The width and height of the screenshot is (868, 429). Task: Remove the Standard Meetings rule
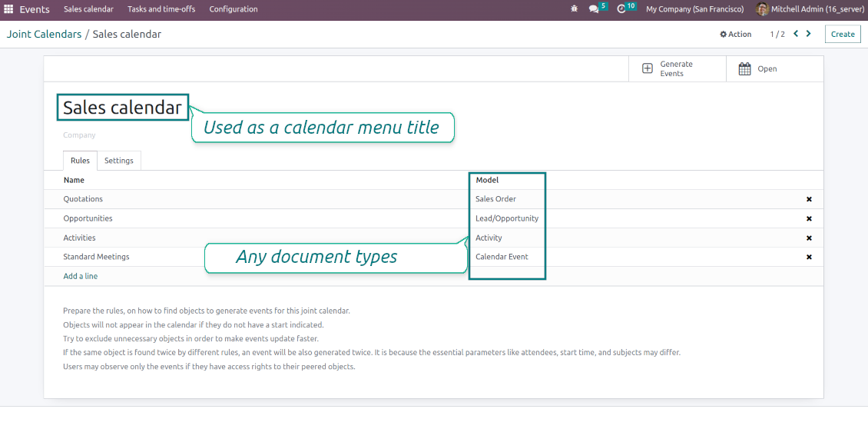point(809,258)
